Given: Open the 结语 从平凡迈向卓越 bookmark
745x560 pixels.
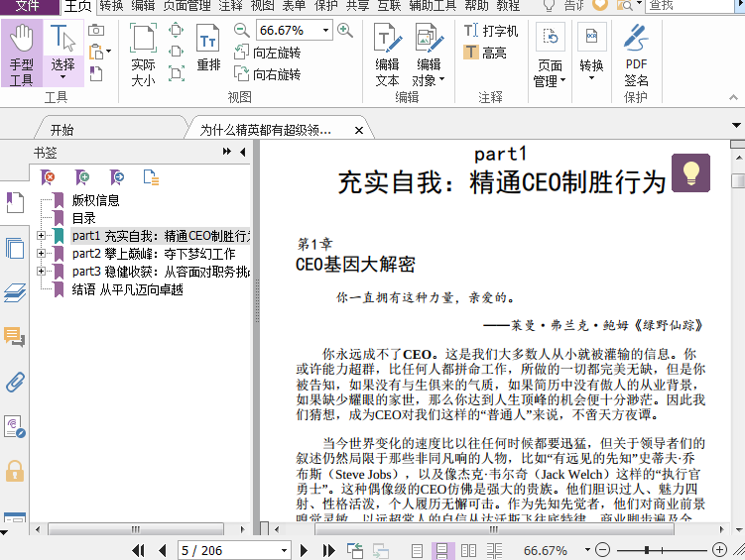Looking at the screenshot, I should pos(127,289).
